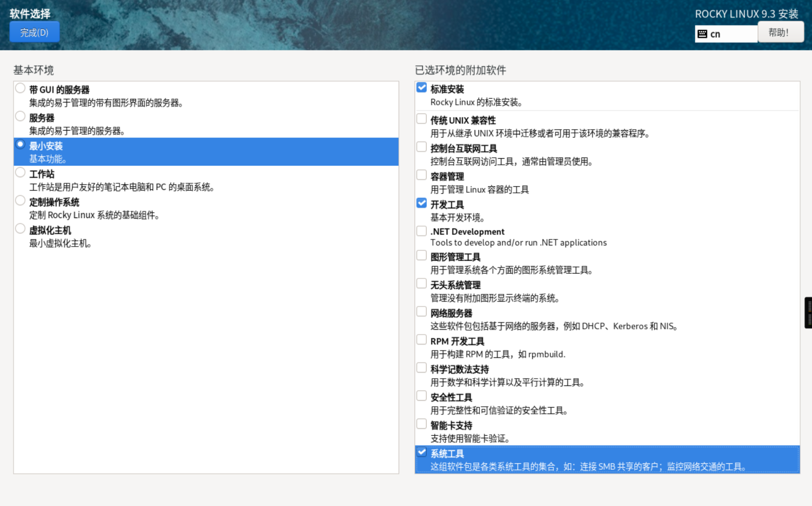Click text 控制台互联网访问工具，通常由管理员使用。
812x506 pixels.
(x=512, y=162)
